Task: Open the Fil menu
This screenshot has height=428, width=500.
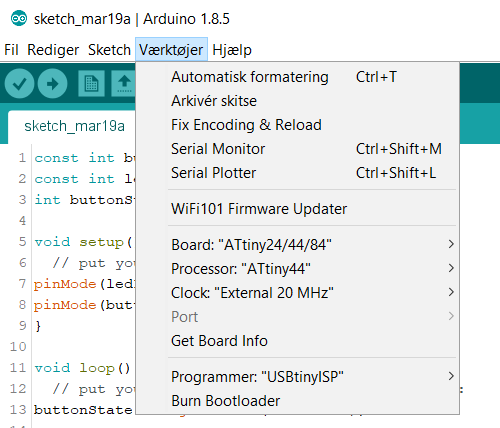Action: tap(11, 50)
